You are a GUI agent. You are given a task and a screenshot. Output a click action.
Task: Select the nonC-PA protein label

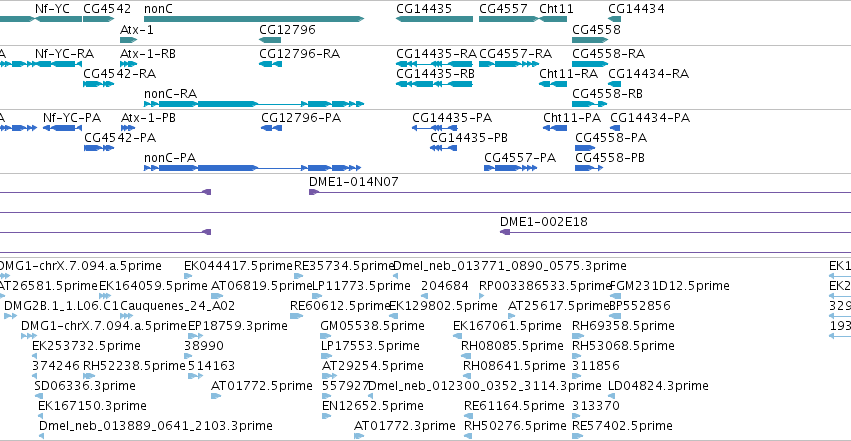170,158
